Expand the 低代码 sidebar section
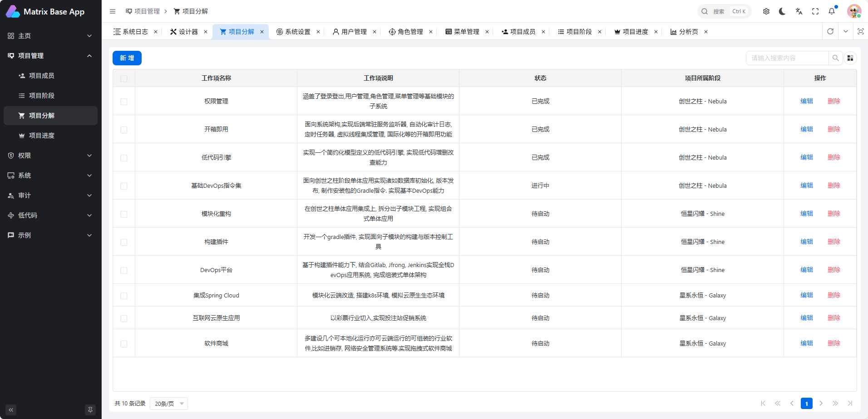Screen dimensions: 868x419 pyautogui.click(x=50, y=215)
